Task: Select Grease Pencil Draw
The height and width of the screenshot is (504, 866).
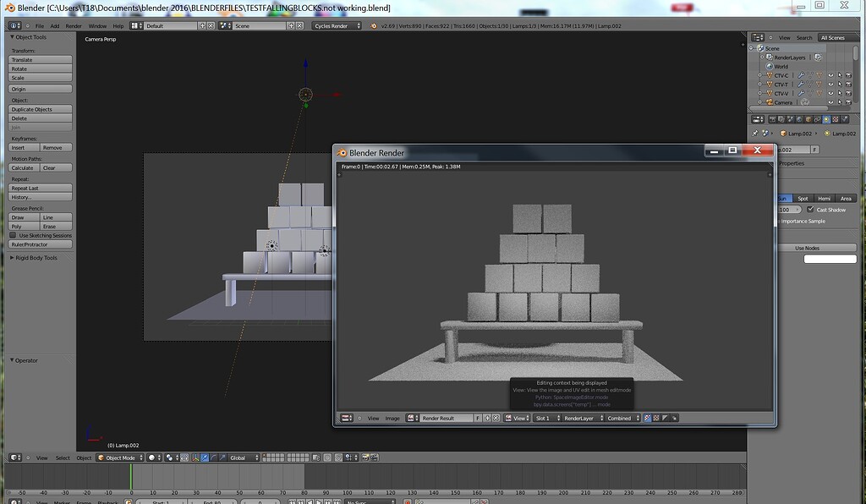Action: [x=24, y=217]
